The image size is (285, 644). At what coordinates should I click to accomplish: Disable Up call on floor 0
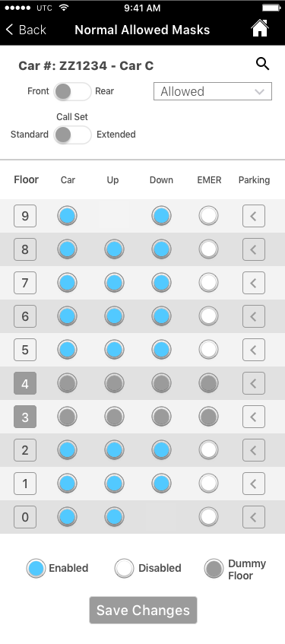point(114,517)
